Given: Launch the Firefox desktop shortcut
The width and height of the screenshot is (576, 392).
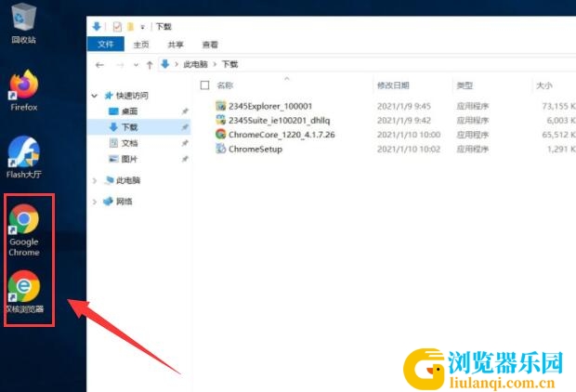Looking at the screenshot, I should point(24,90).
